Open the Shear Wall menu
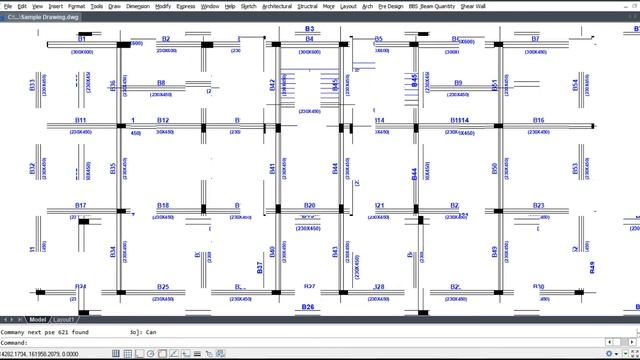The width and height of the screenshot is (640, 360). [473, 6]
